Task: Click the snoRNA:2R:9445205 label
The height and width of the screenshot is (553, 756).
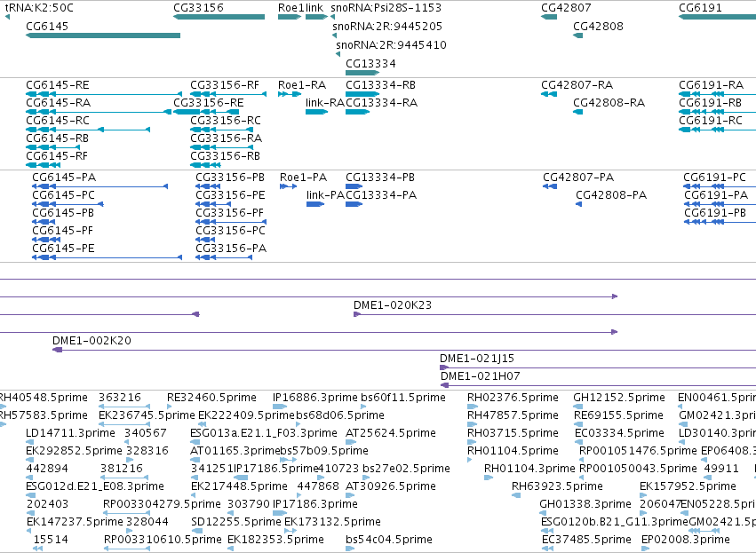Action: [387, 27]
